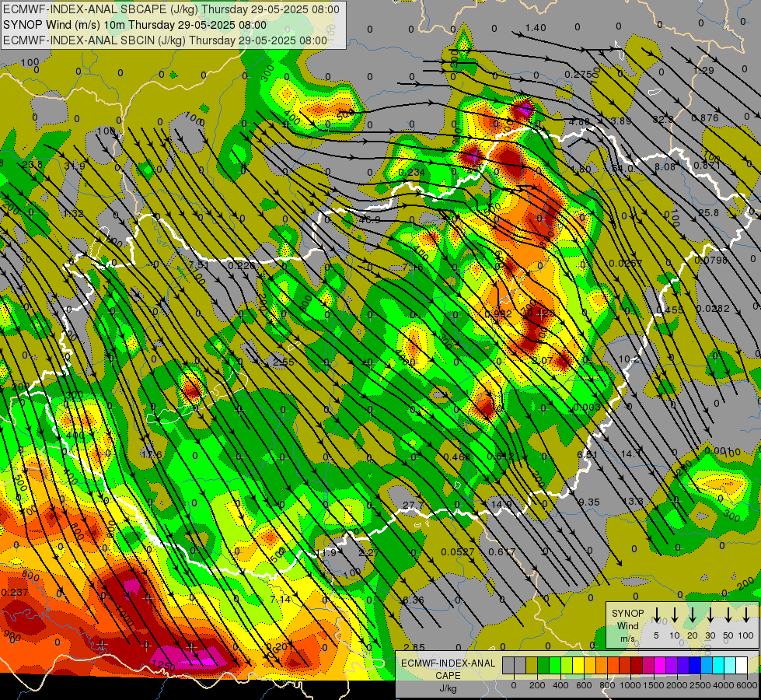
Task: Click the map value 10.2
Action: tap(629, 359)
